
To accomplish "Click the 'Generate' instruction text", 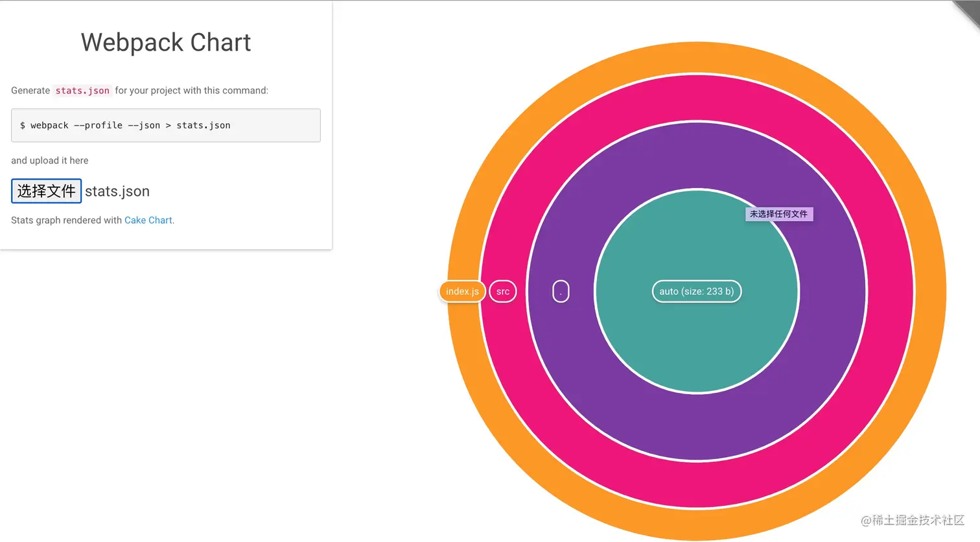I will click(x=30, y=91).
